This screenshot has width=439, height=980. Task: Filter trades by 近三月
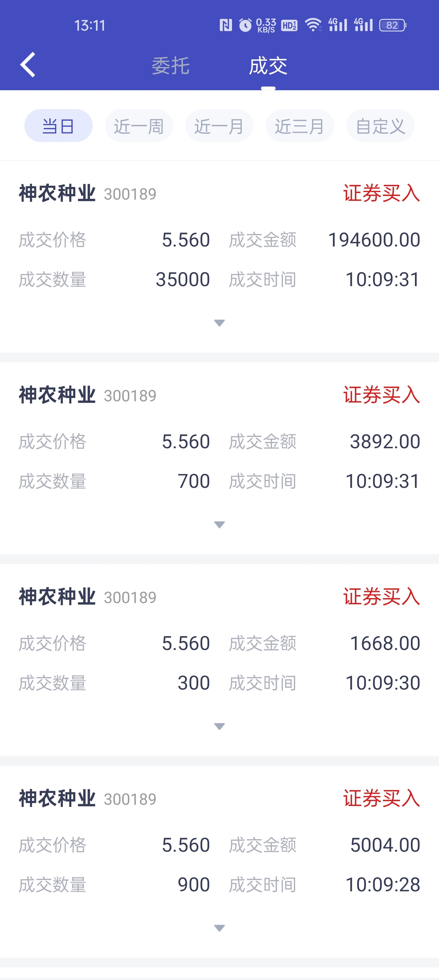pos(300,126)
